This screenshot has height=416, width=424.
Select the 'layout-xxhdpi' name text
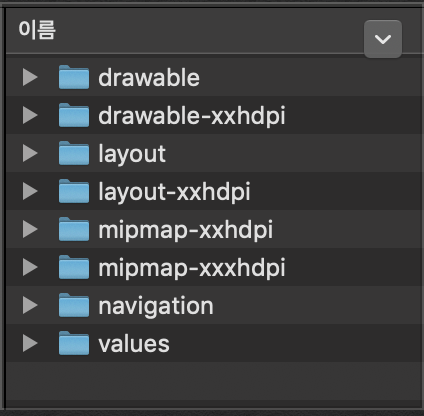point(174,192)
